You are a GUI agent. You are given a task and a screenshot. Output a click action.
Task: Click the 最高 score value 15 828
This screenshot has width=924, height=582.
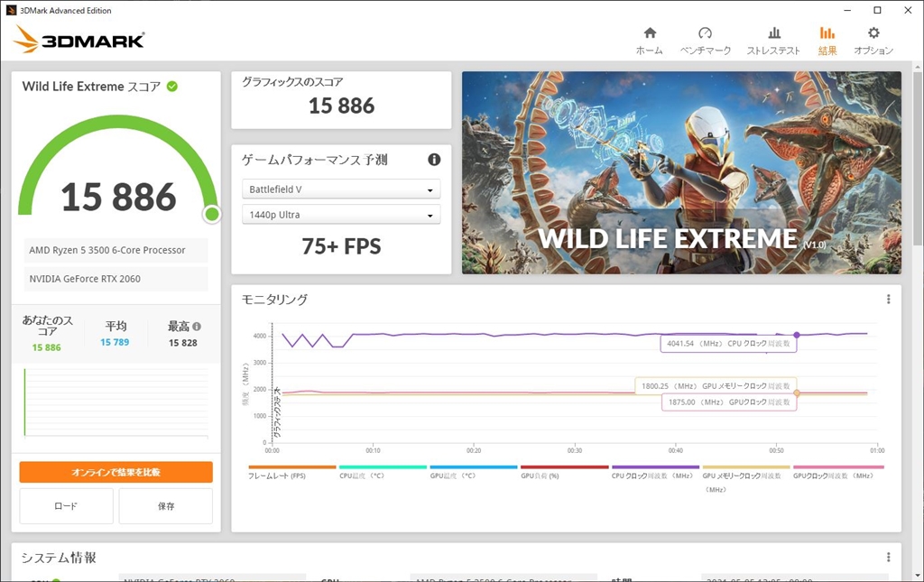coord(182,343)
